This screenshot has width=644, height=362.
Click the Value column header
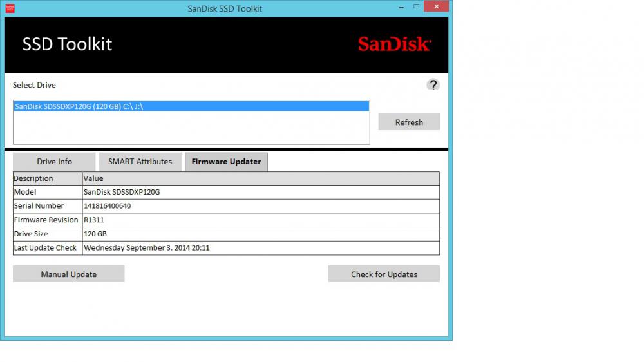click(260, 178)
